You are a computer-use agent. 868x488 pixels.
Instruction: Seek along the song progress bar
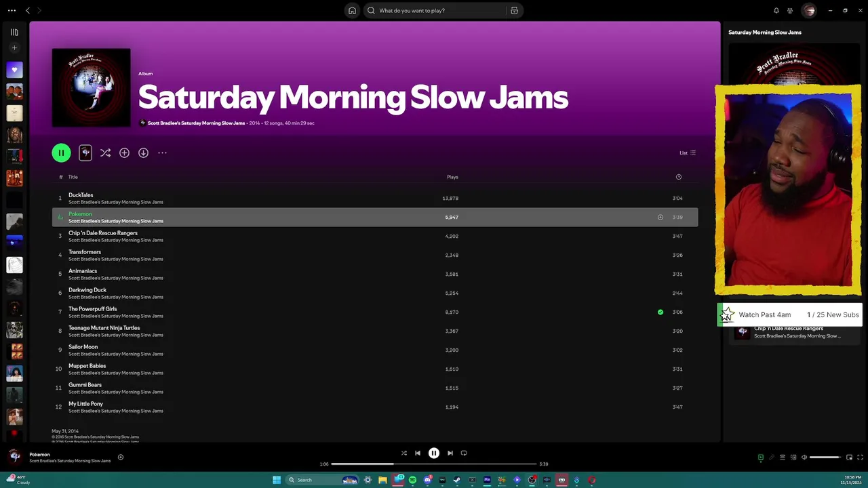click(434, 464)
